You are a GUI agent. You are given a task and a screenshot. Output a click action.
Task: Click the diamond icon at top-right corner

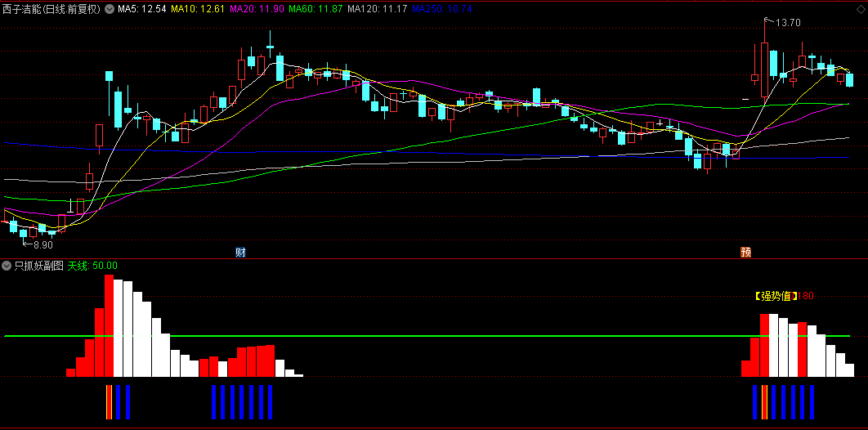pos(861,10)
